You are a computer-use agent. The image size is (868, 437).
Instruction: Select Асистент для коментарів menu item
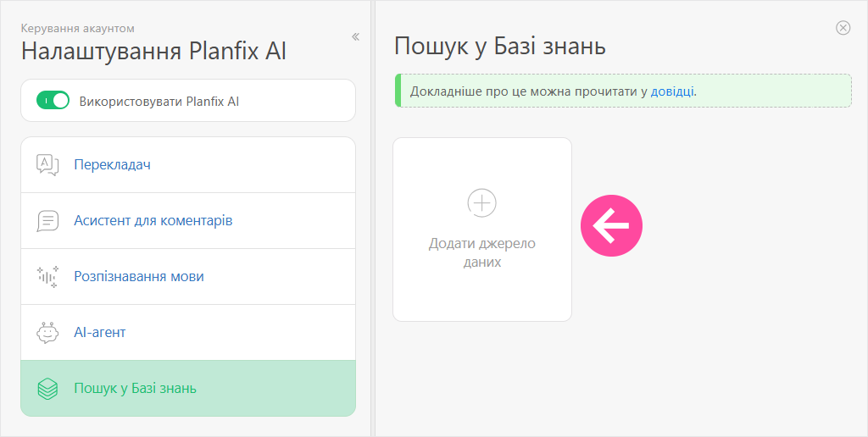pos(153,221)
